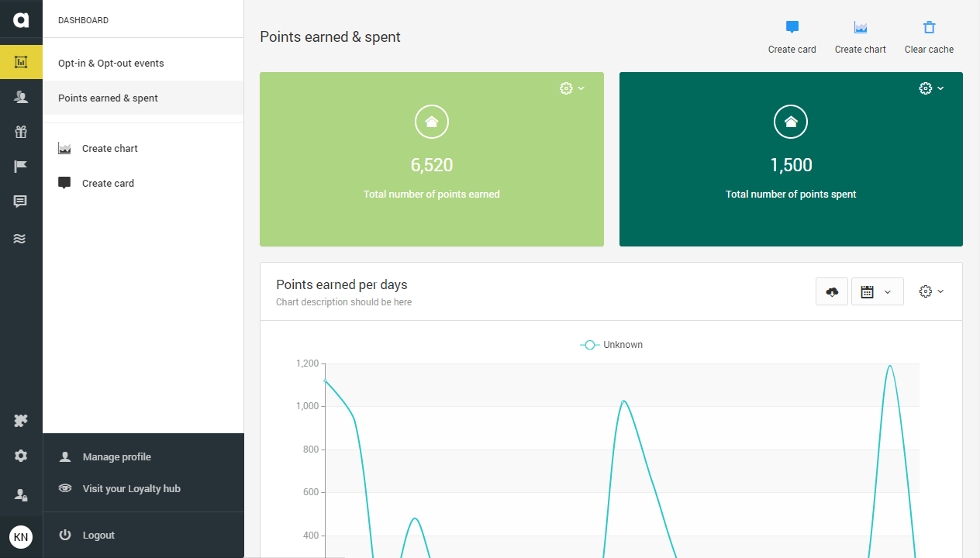Click the person icon beside Manage profile
Image resolution: width=980 pixels, height=558 pixels.
[65, 457]
